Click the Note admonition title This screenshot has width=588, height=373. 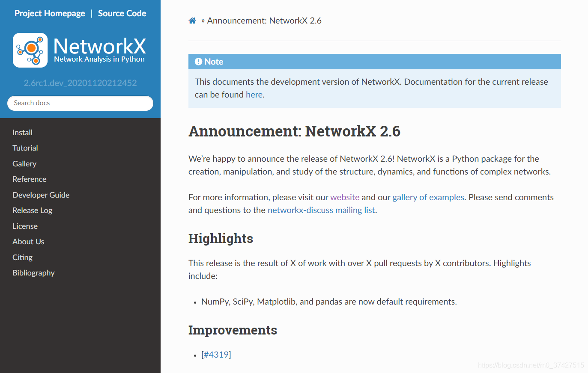[x=214, y=62]
